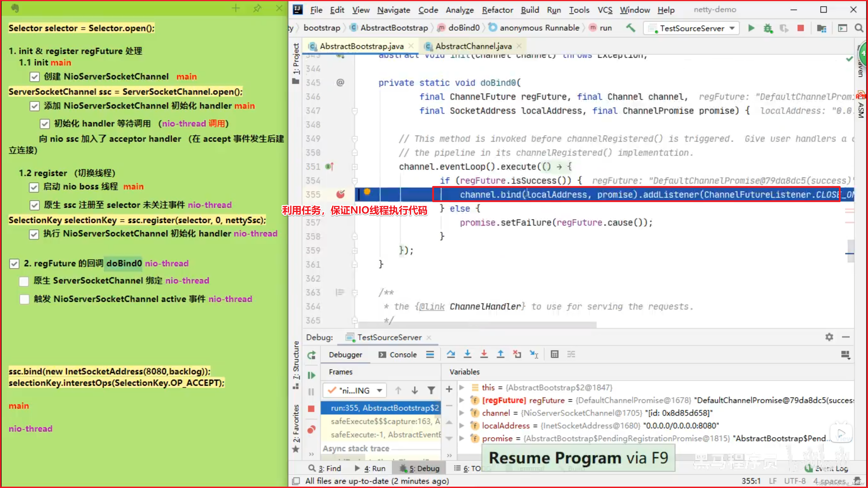Add new watch with plus icon

[x=449, y=389]
